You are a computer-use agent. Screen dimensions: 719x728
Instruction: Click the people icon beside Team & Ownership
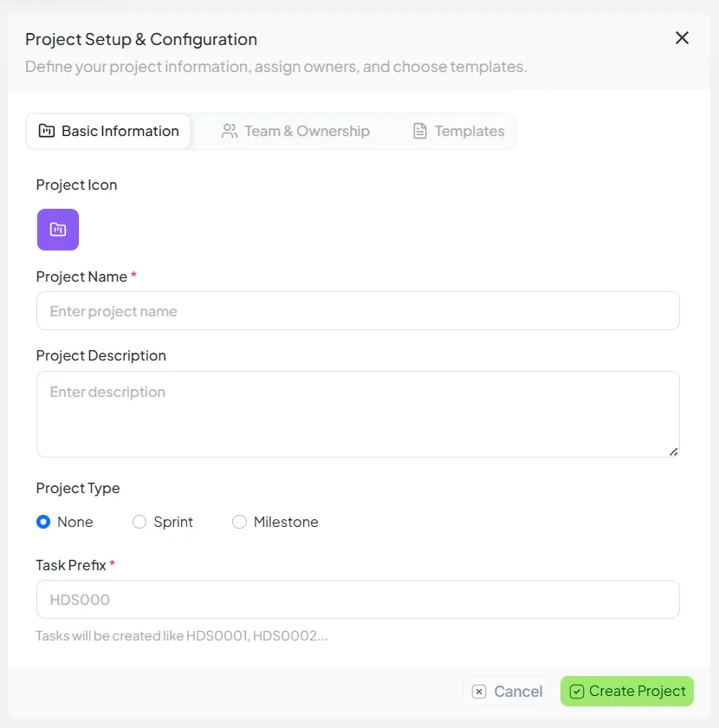coord(229,131)
